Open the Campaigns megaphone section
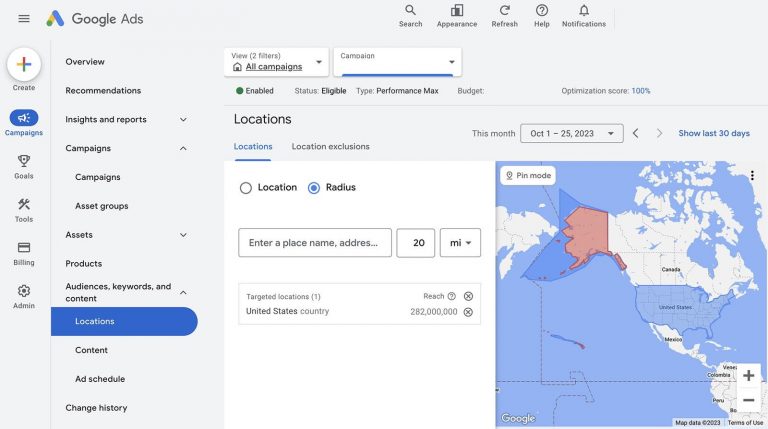768x429 pixels. point(24,122)
